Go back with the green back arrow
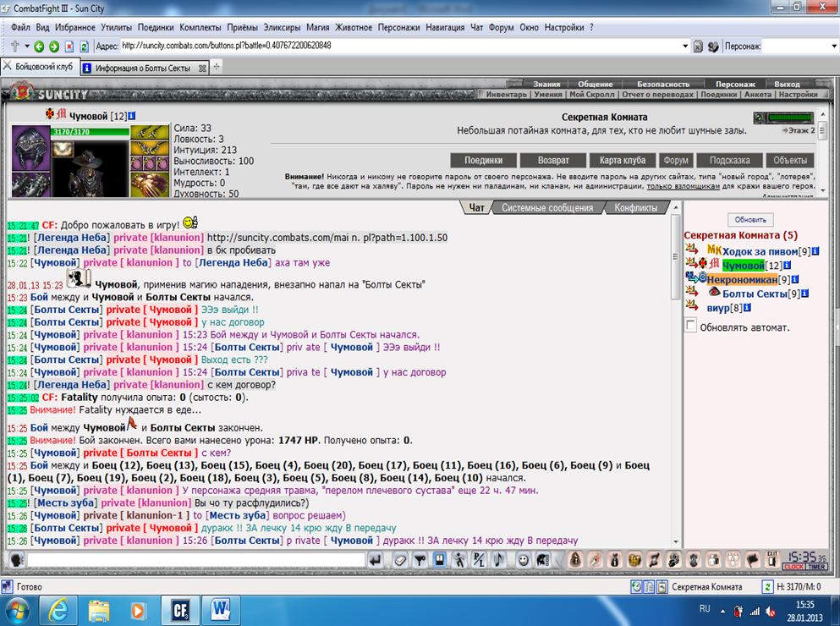 (x=39, y=47)
